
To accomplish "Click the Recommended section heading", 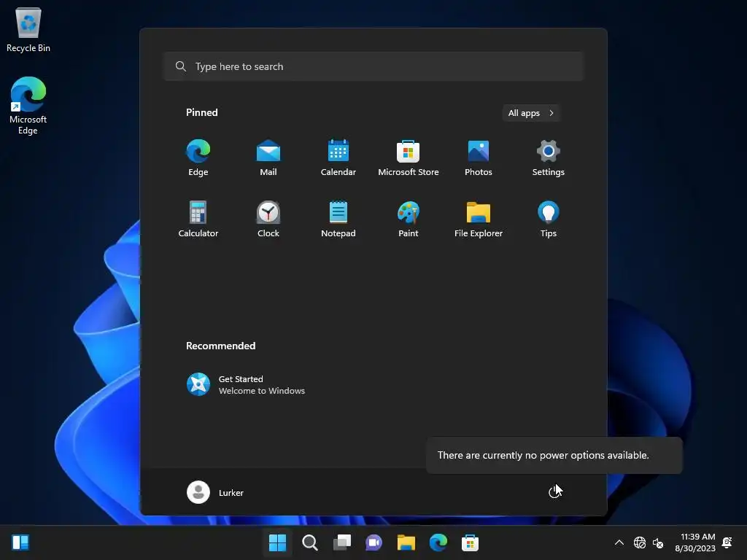I will (220, 346).
